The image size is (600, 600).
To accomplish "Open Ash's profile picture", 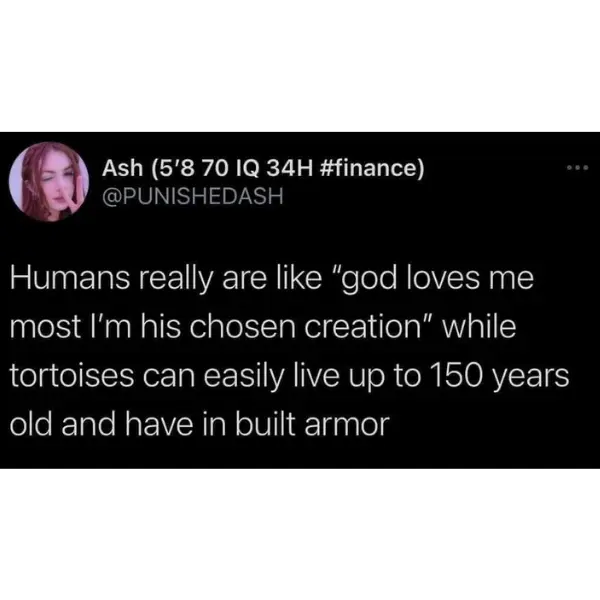I will (49, 182).
